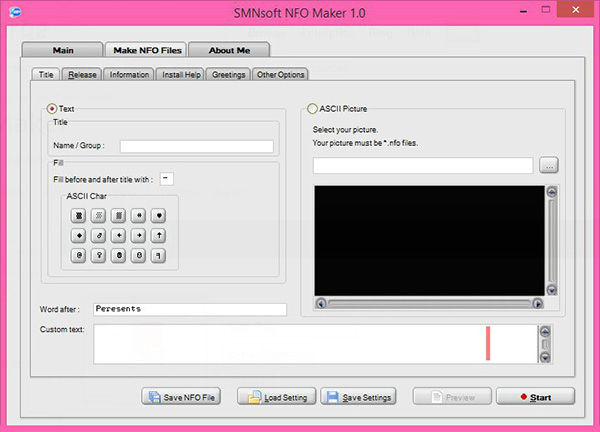Viewport: 600px width, 432px height.
Task: Insert the hollow round character left of the corner bracket
Action: point(139,256)
